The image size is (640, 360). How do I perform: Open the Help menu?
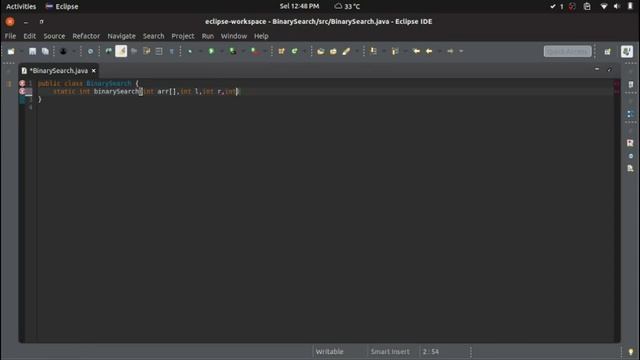[261, 36]
